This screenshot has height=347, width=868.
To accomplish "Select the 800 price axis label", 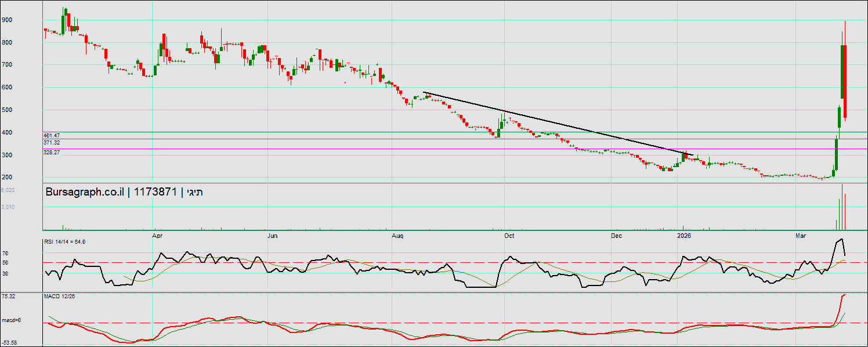I will [x=7, y=42].
